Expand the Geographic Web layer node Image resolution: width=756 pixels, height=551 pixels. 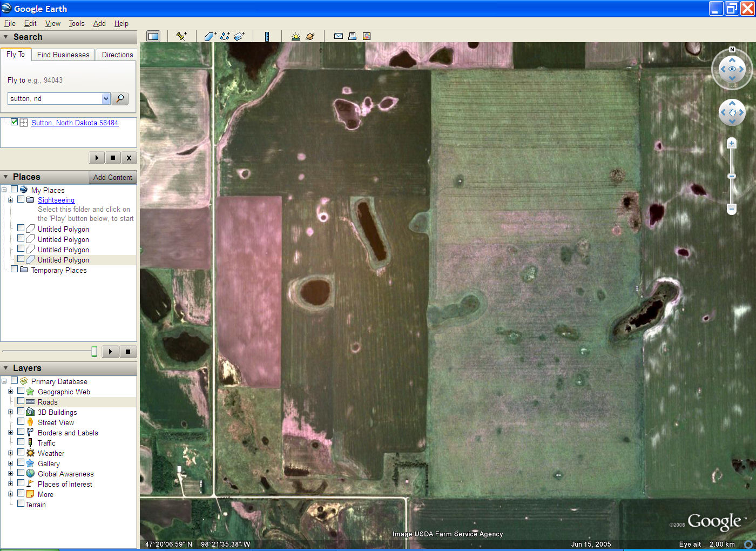[10, 392]
